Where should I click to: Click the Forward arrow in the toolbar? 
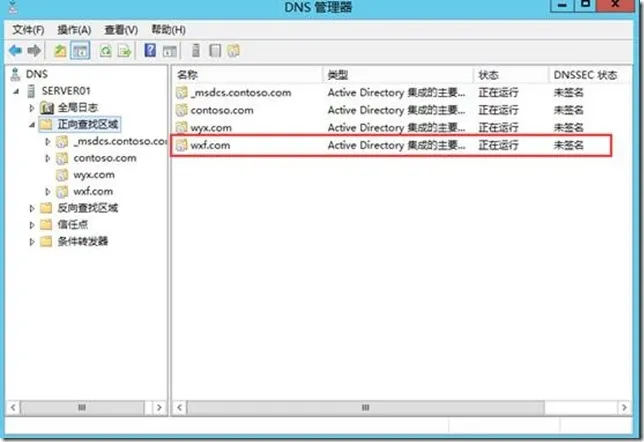[34, 51]
